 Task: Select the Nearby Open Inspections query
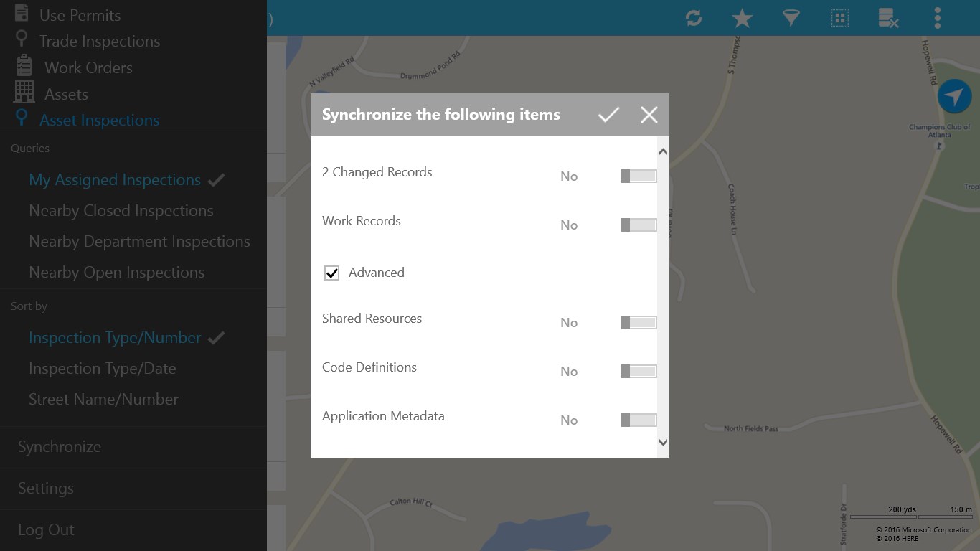(x=116, y=272)
